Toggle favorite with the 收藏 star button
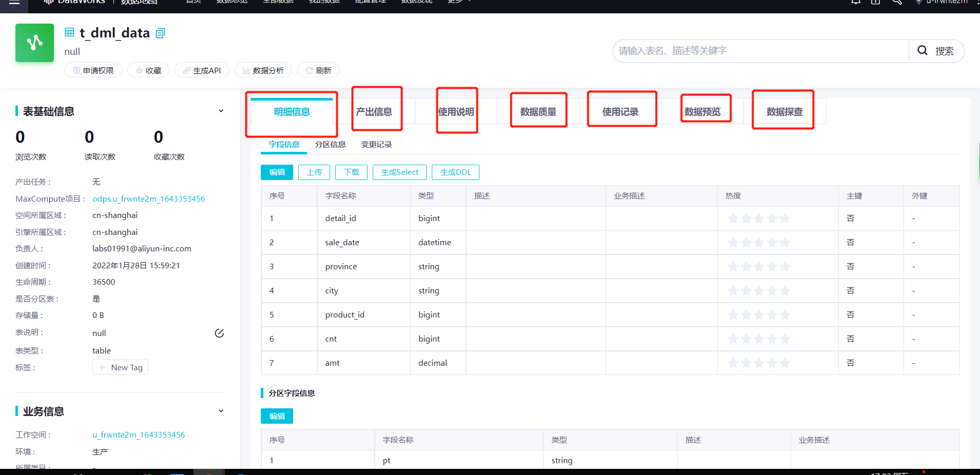 (x=148, y=70)
